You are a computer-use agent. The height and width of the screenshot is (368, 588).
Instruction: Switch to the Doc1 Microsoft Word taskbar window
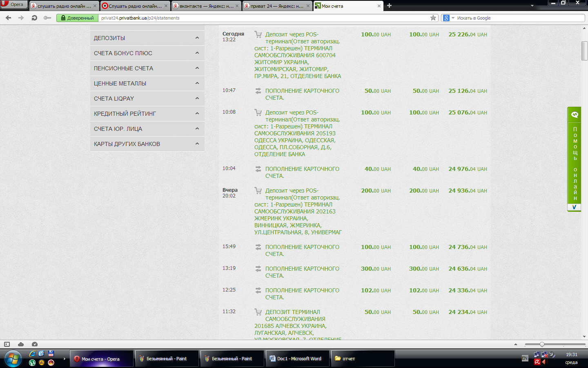[x=298, y=359]
